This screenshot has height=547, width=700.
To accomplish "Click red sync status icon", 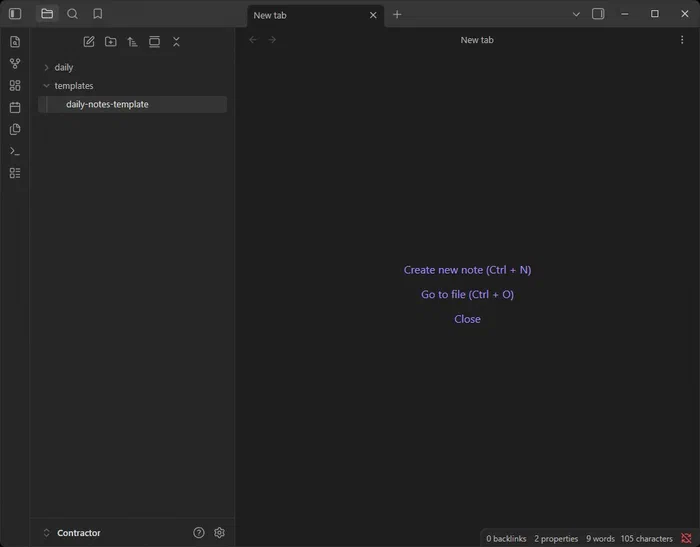I will click(x=686, y=539).
